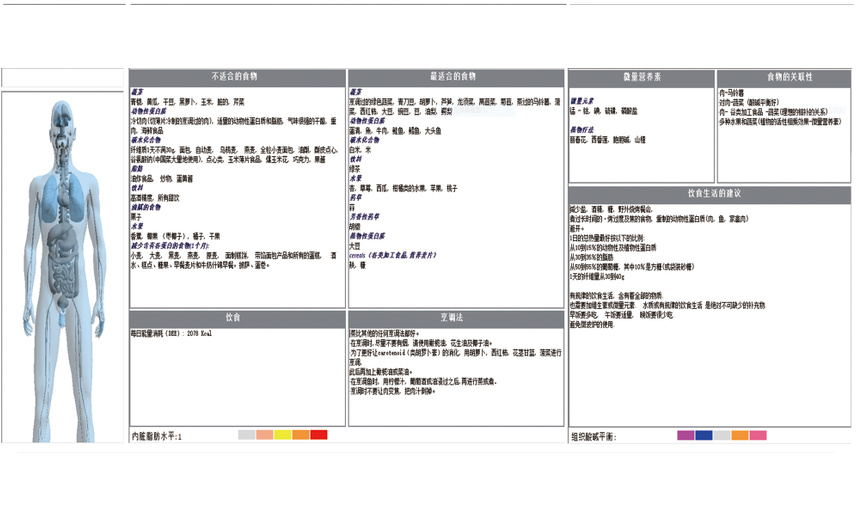
Task: Select the pink tissue acid-base balance swatch
Action: [x=758, y=435]
